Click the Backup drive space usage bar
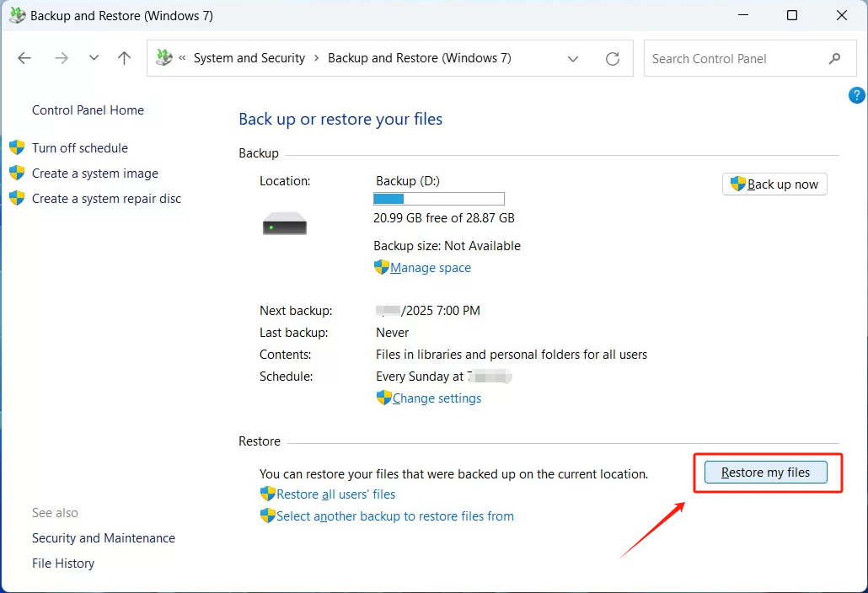The image size is (868, 593). tap(438, 199)
